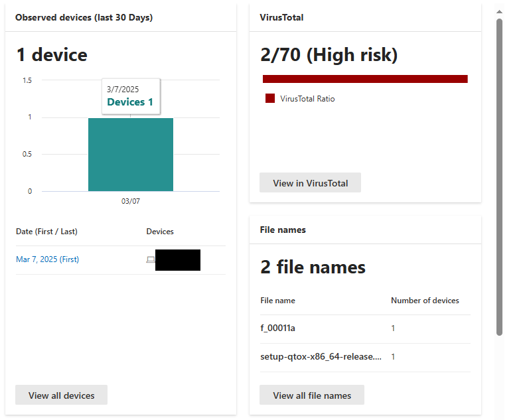This screenshot has width=525, height=420.
Task: Click the vertical scrollbar thumb
Action: point(500,176)
